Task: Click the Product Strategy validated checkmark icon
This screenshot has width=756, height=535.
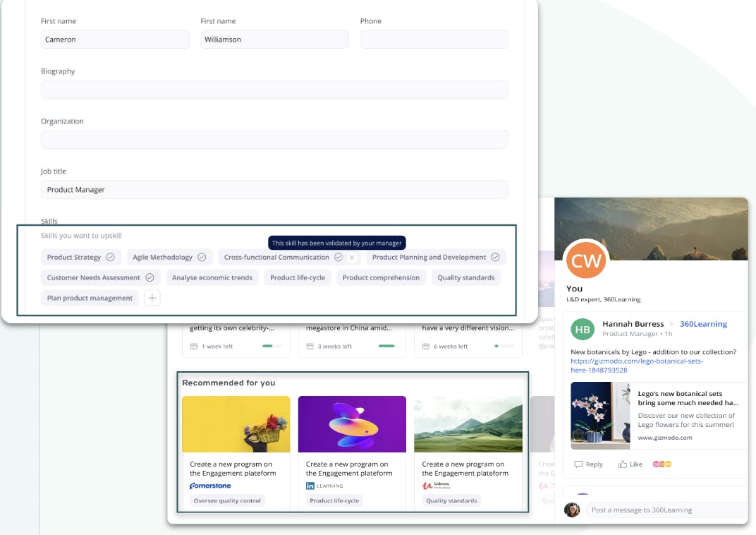Action: click(x=110, y=258)
